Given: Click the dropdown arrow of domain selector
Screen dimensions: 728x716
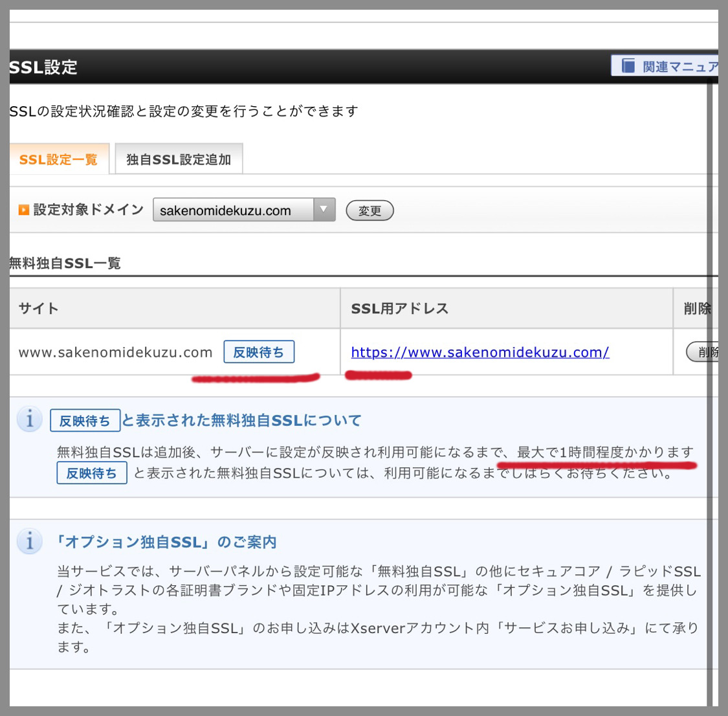Looking at the screenshot, I should coord(324,210).
